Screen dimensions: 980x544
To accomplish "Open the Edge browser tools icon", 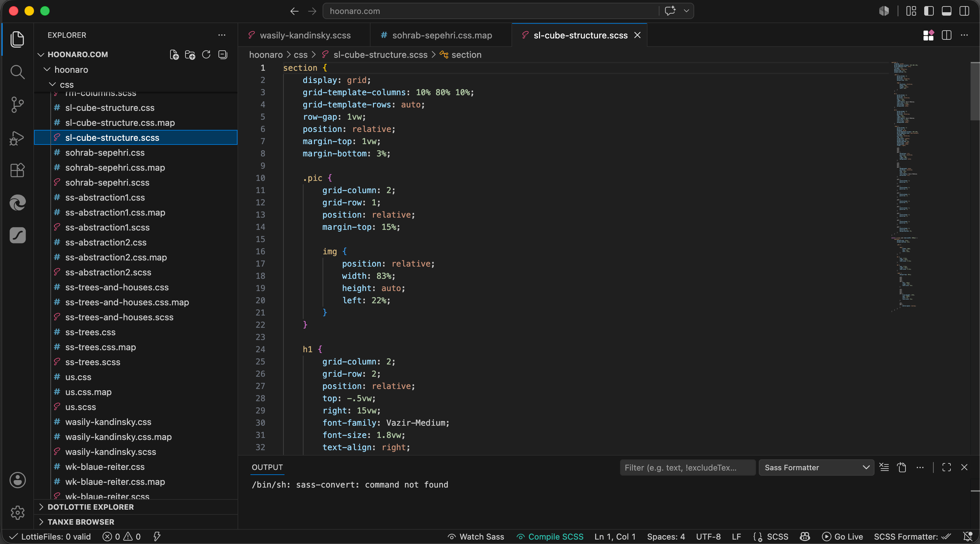I will pos(17,203).
